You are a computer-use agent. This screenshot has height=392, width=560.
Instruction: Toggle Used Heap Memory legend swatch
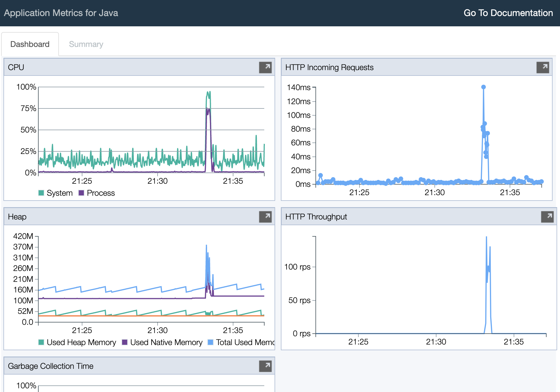(x=41, y=342)
